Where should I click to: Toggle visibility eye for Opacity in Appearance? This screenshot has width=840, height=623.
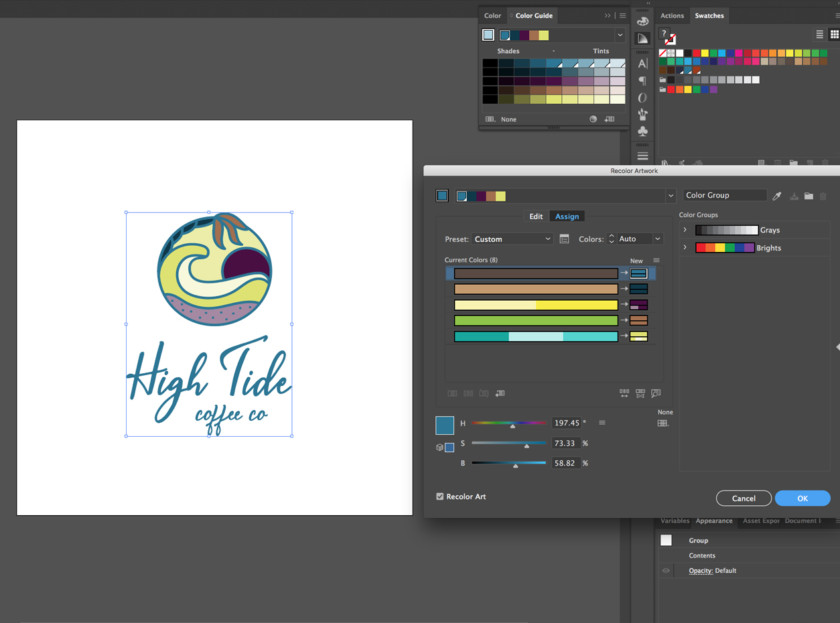click(666, 571)
